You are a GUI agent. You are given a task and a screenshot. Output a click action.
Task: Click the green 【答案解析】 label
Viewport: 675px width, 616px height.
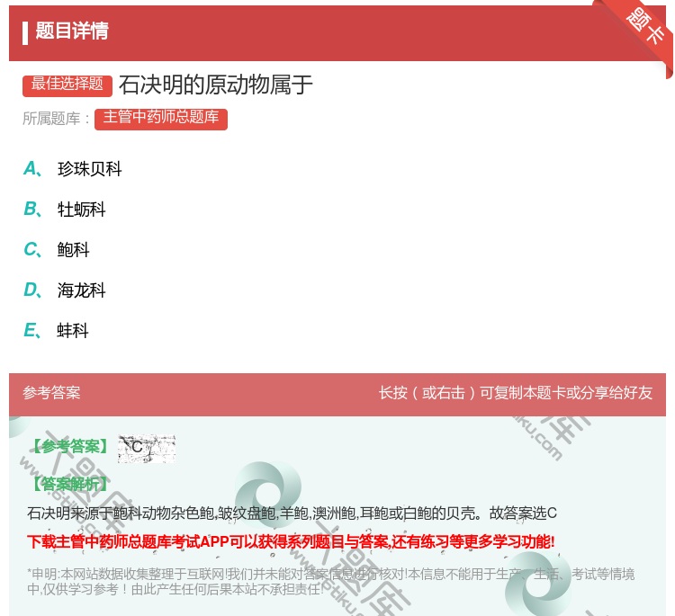point(68,484)
